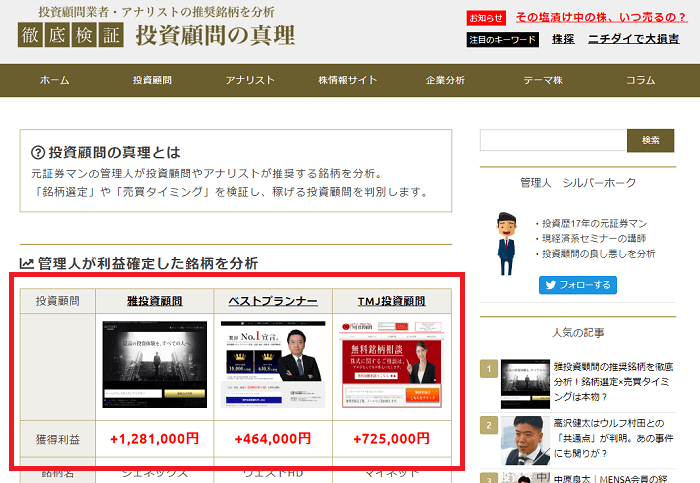
Task: Click the ニチダイで大損害 keyword link
Action: pyautogui.click(x=633, y=39)
